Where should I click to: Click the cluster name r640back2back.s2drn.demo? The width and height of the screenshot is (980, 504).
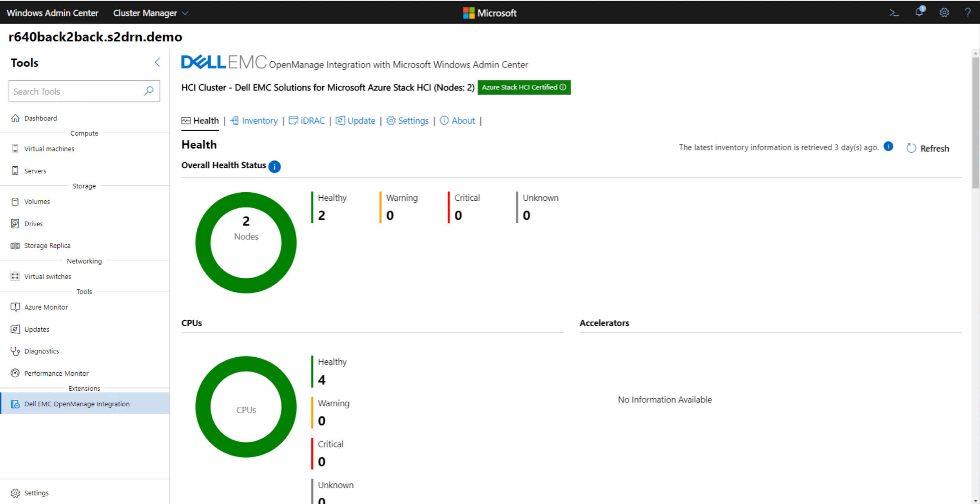(95, 37)
